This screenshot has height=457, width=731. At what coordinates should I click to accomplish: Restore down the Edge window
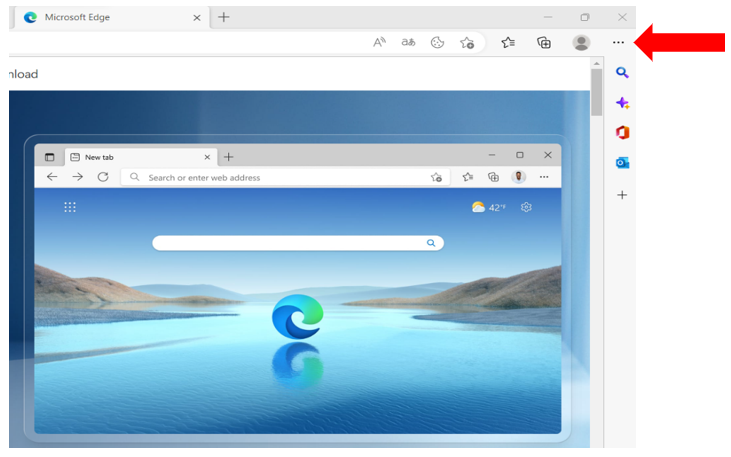585,17
